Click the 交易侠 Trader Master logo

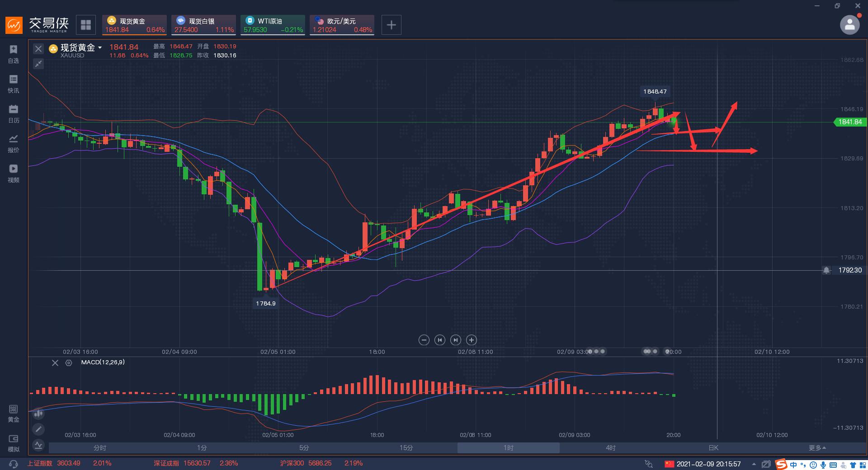pos(37,25)
